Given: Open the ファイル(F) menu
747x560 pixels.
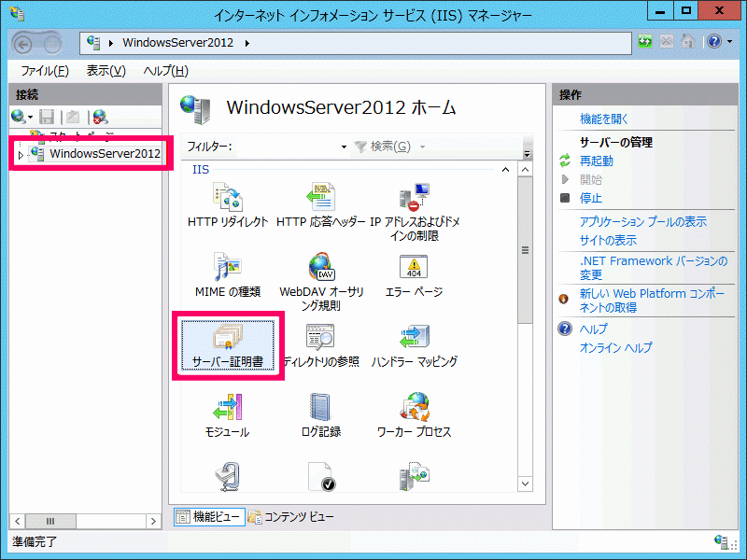Looking at the screenshot, I should coord(45,71).
